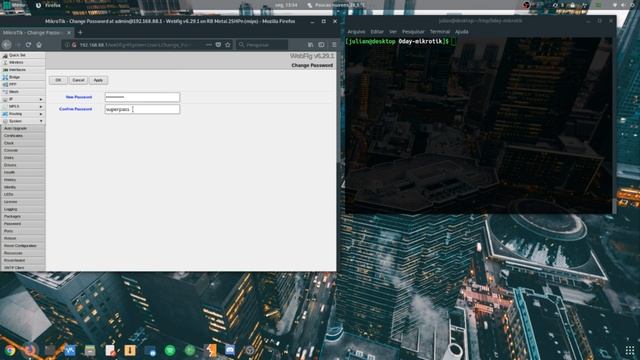The height and width of the screenshot is (360, 640).
Task: Bookmark this page with star icon
Action: click(228, 44)
